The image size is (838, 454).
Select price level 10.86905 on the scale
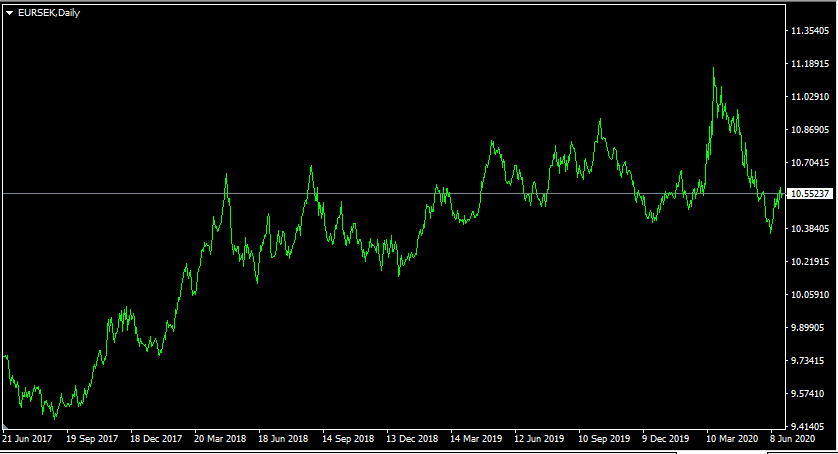pyautogui.click(x=810, y=130)
